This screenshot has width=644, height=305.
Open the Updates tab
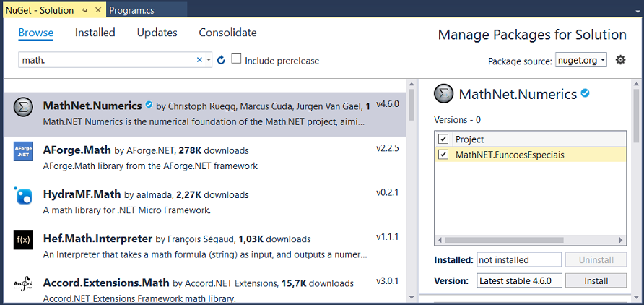(157, 33)
